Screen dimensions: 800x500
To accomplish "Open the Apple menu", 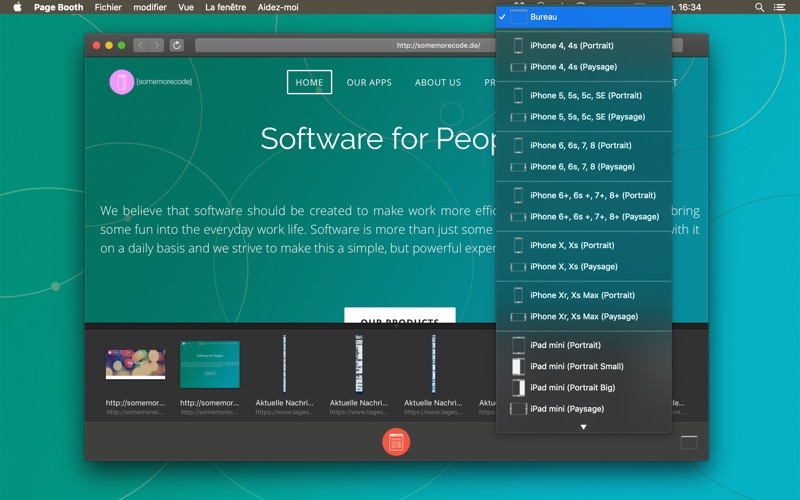I will 17,7.
